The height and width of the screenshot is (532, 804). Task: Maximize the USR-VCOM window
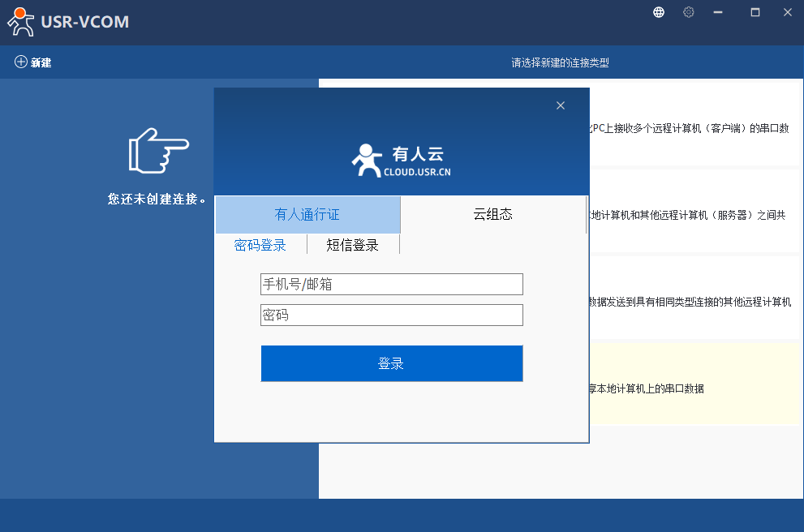click(x=755, y=12)
